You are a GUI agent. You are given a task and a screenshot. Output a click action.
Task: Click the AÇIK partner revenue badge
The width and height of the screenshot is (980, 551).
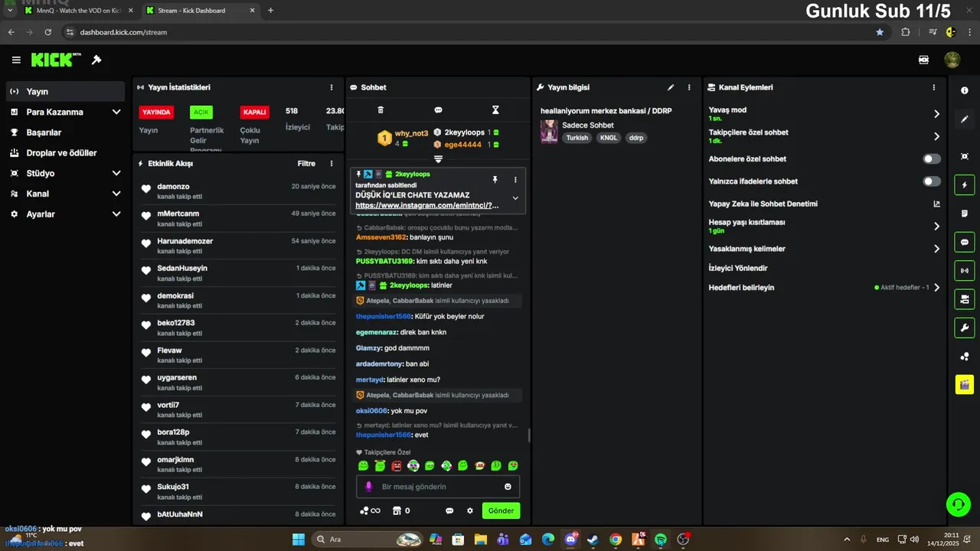point(201,112)
